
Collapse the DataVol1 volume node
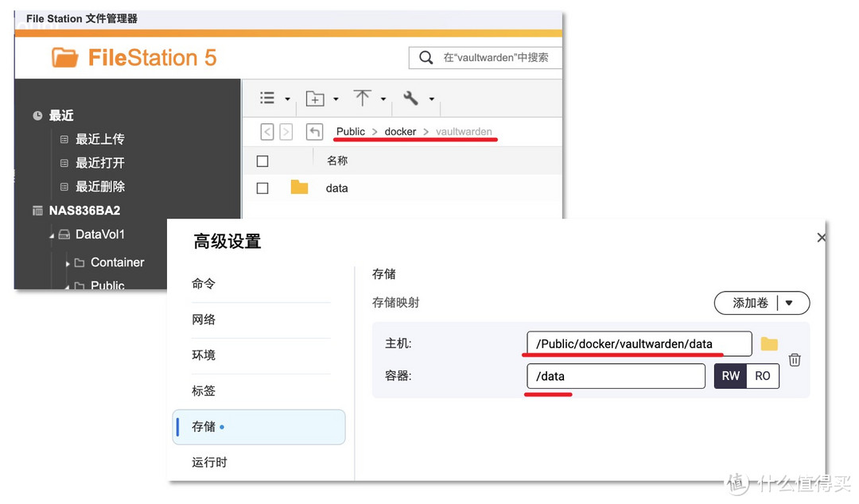pos(52,235)
